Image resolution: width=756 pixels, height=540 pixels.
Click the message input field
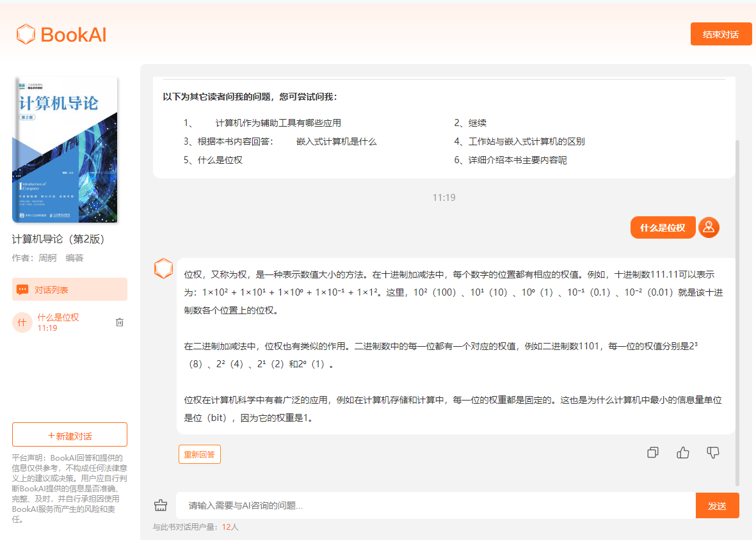pyautogui.click(x=435, y=505)
